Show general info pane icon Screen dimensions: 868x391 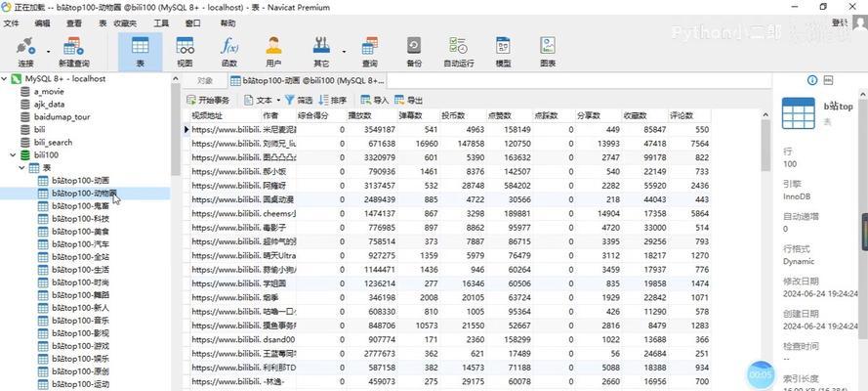point(812,80)
